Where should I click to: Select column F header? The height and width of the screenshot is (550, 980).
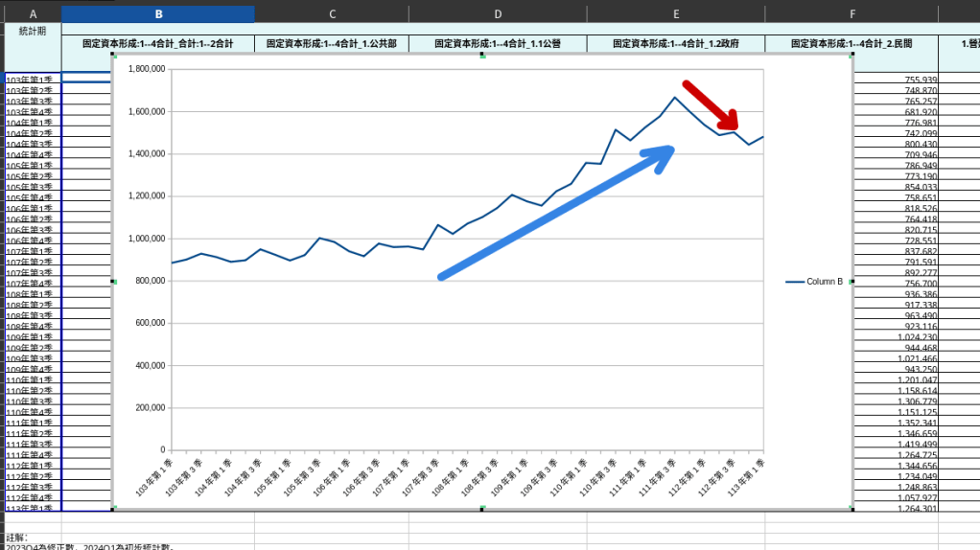851,14
